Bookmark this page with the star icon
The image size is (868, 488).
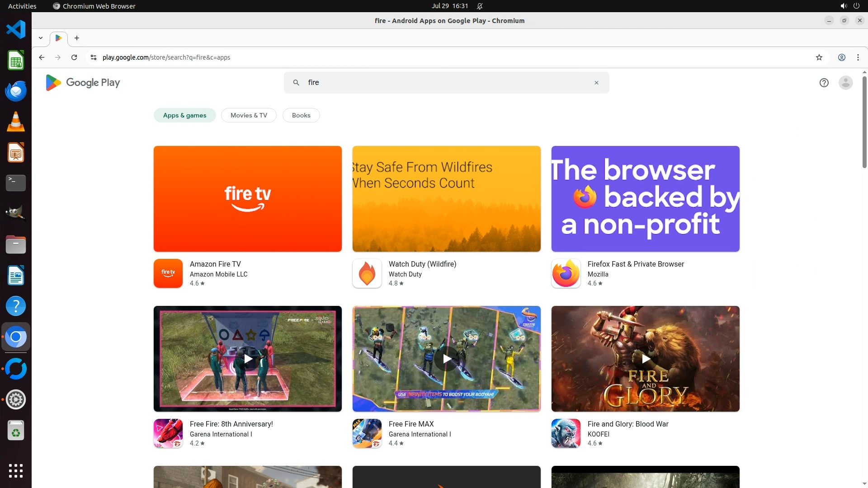(819, 57)
